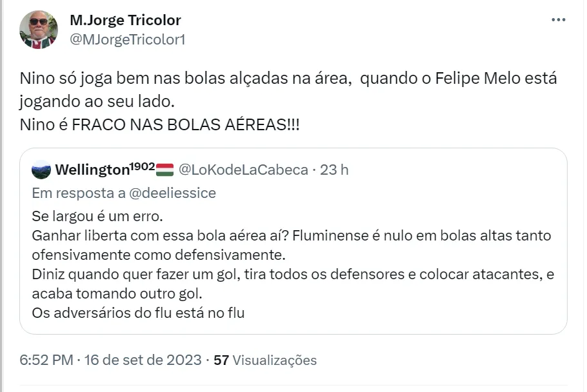Click "Em resposta a @deeliessice" reply line

pos(124,193)
